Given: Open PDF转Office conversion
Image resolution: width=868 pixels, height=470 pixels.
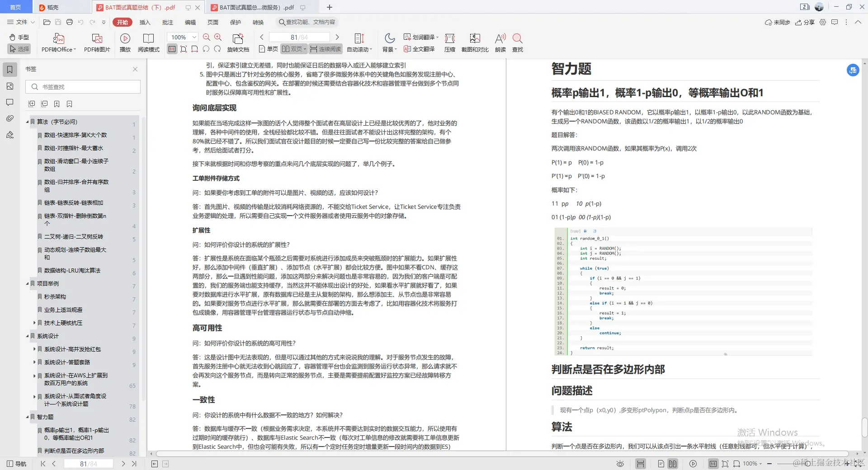Looking at the screenshot, I should (x=59, y=43).
